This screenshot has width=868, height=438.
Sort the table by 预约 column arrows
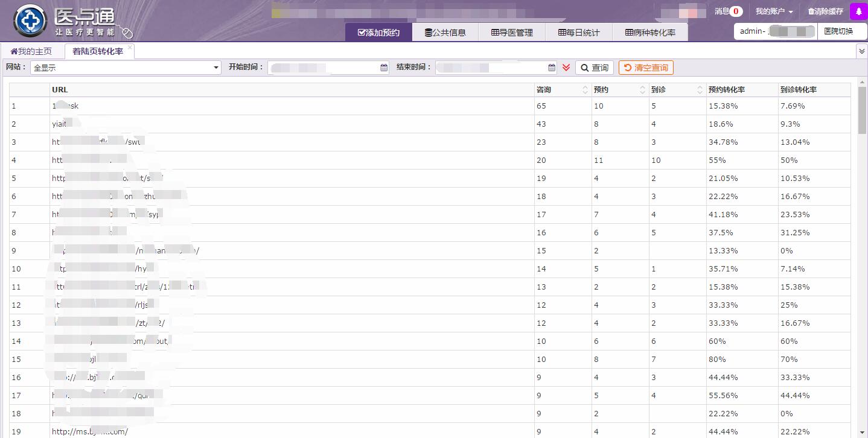coord(642,90)
